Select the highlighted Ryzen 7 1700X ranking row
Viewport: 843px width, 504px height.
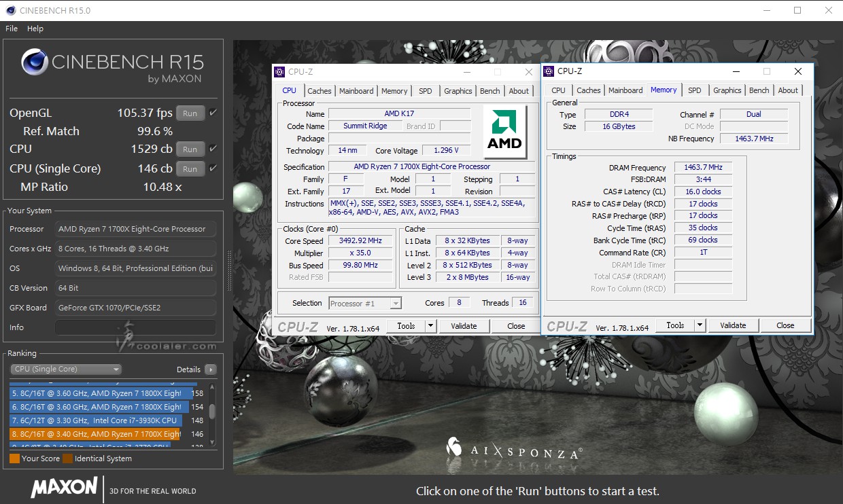click(107, 434)
